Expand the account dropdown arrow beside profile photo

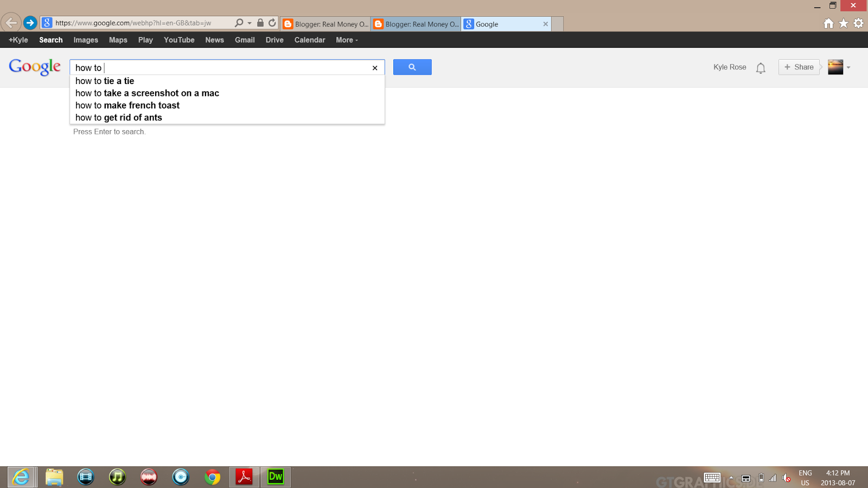click(848, 68)
